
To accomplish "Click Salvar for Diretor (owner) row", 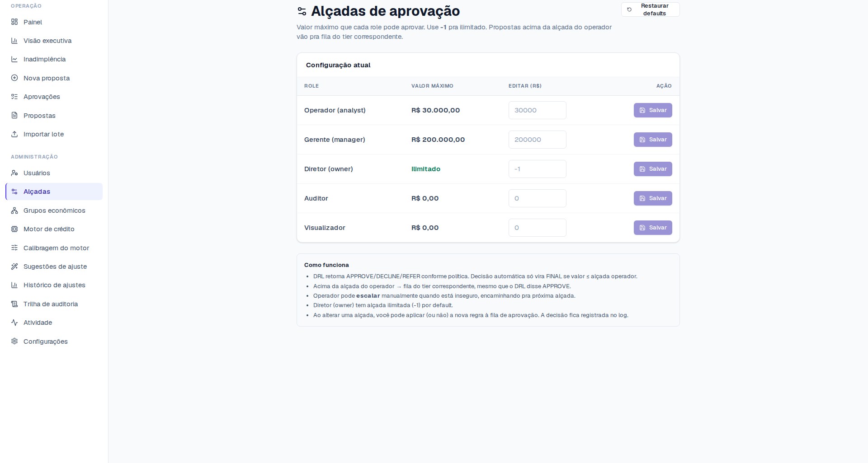I will (653, 169).
